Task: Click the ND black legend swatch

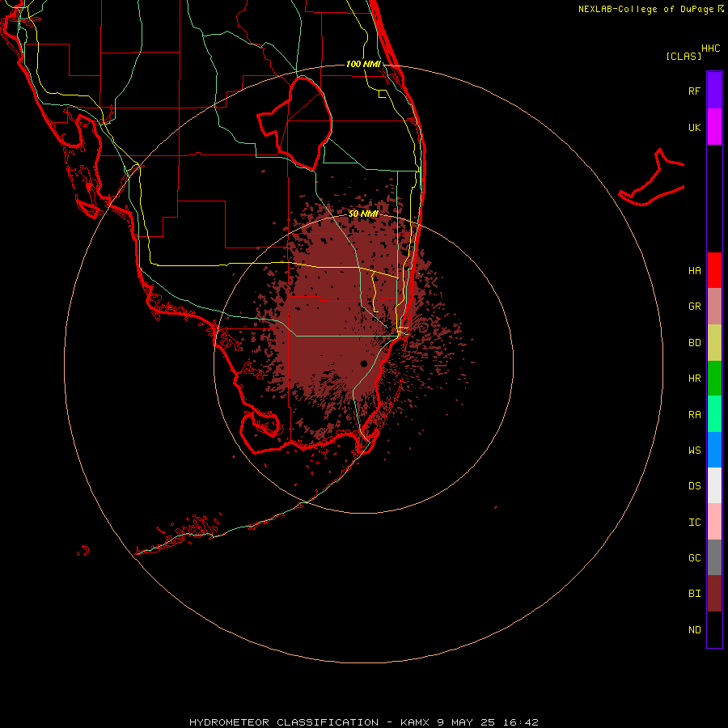Action: 714,629
